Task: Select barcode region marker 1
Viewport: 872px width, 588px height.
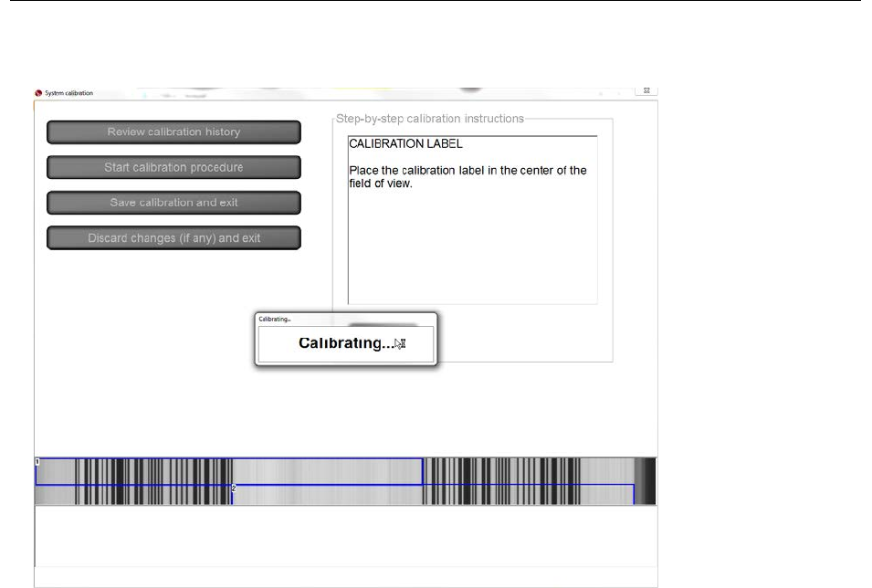Action: coord(37,462)
